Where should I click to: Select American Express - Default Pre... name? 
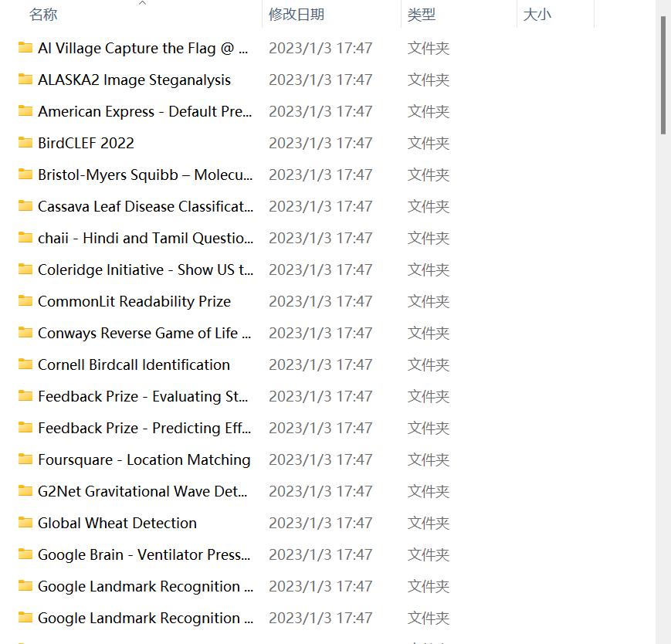click(x=145, y=112)
